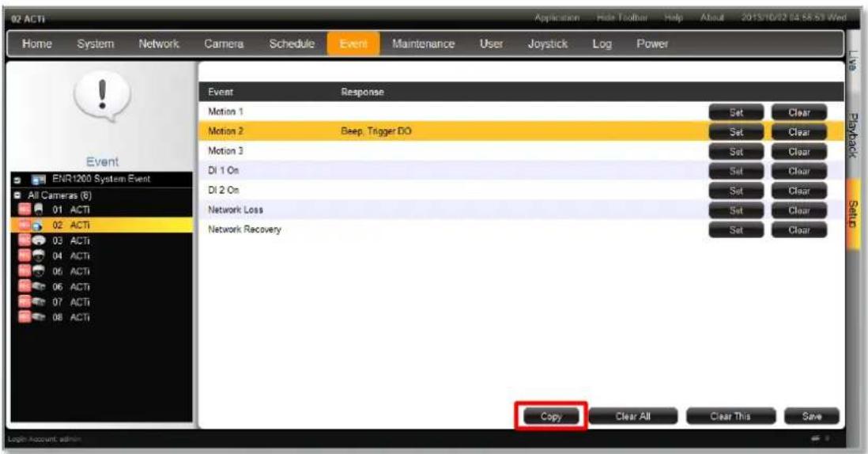Click the bullet camera icon beside 06 ACTi
Screen dimensions: 868x454
(38, 286)
